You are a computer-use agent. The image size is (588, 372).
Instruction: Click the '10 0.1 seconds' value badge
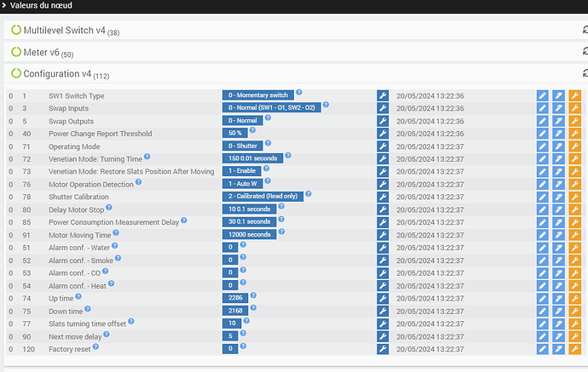pos(250,209)
